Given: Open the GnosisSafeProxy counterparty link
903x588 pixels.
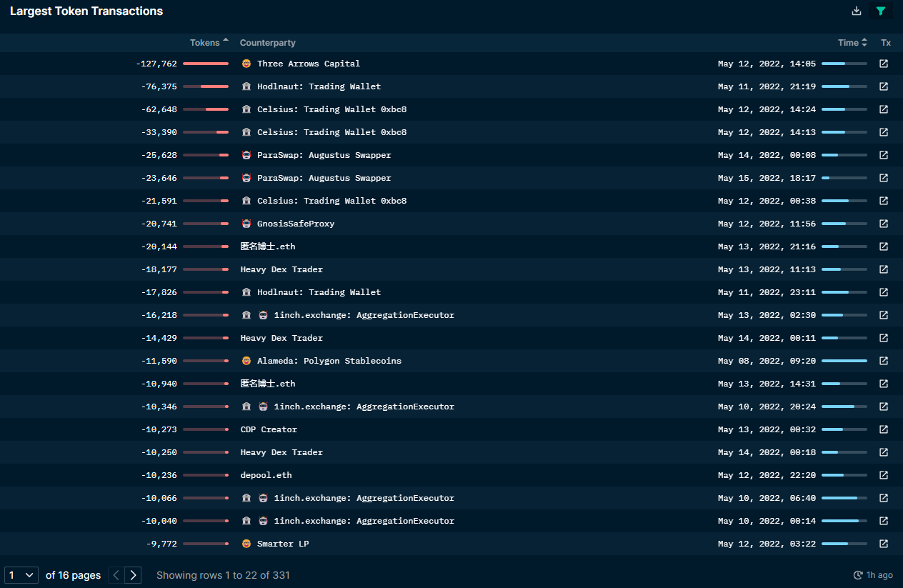Looking at the screenshot, I should click(x=296, y=224).
